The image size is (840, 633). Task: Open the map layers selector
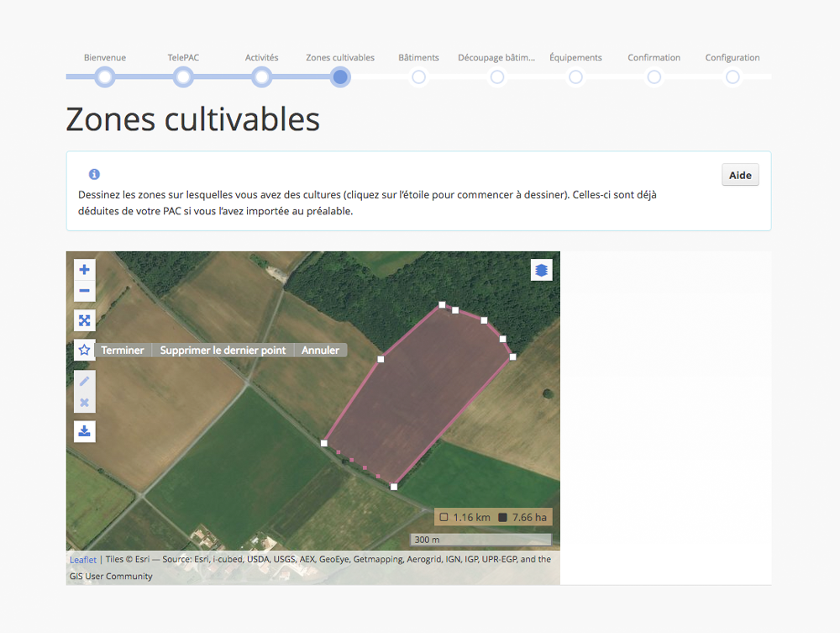[x=541, y=270]
